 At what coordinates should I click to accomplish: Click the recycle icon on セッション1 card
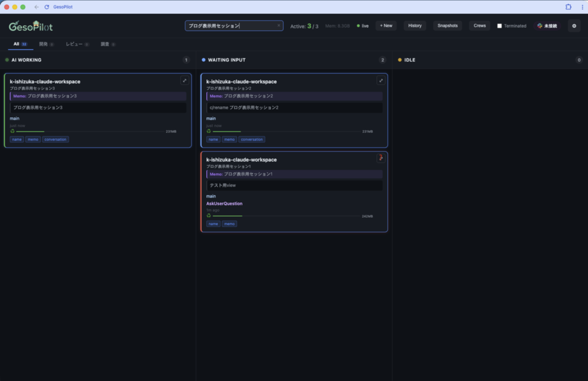tap(209, 215)
